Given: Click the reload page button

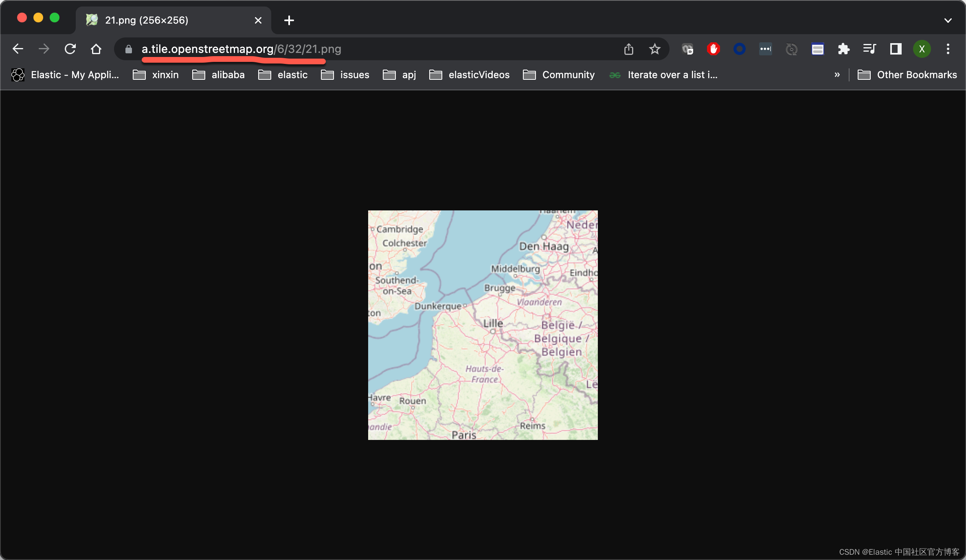Looking at the screenshot, I should pos(70,49).
